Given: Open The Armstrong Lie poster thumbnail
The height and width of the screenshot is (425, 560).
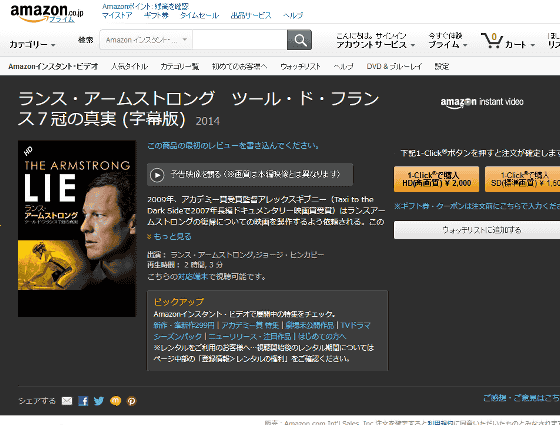Looking at the screenshot, I should 77,229.
